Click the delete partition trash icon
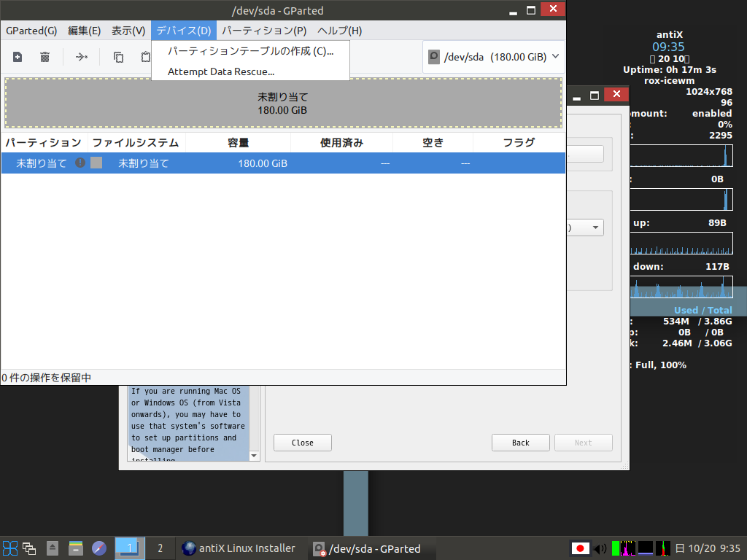This screenshot has width=747, height=560. 44,57
